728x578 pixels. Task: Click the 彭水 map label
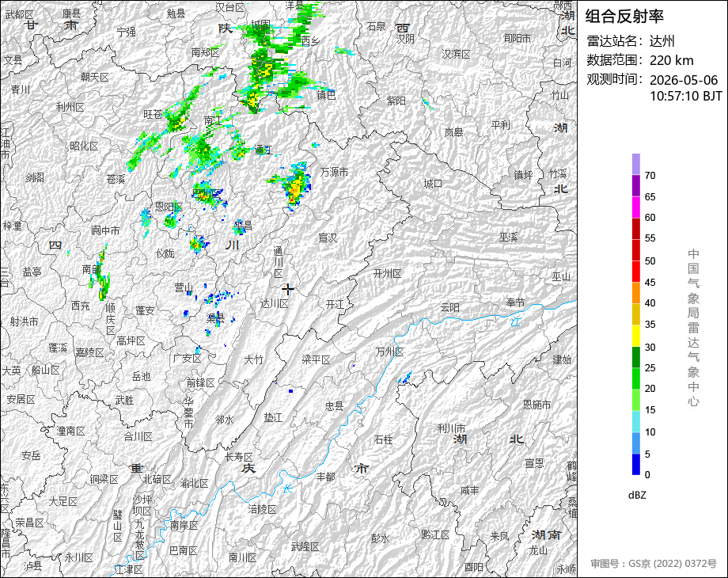381,538
